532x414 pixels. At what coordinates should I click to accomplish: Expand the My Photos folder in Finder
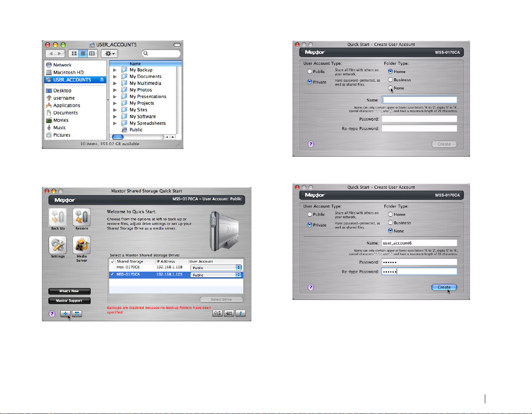(115, 90)
